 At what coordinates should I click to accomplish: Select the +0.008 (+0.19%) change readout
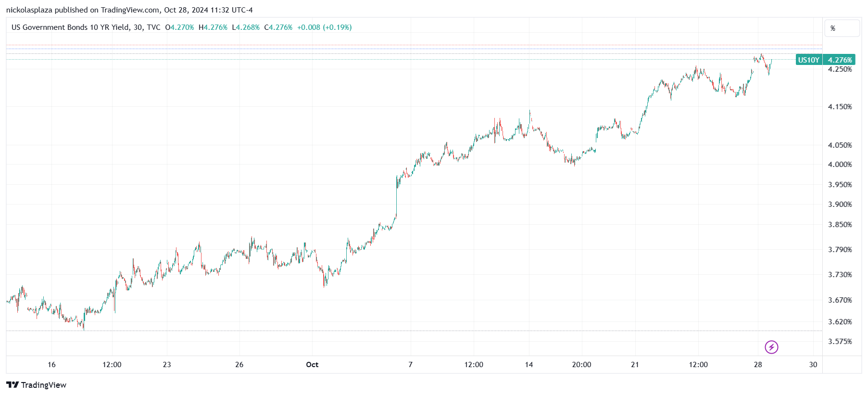(x=324, y=27)
